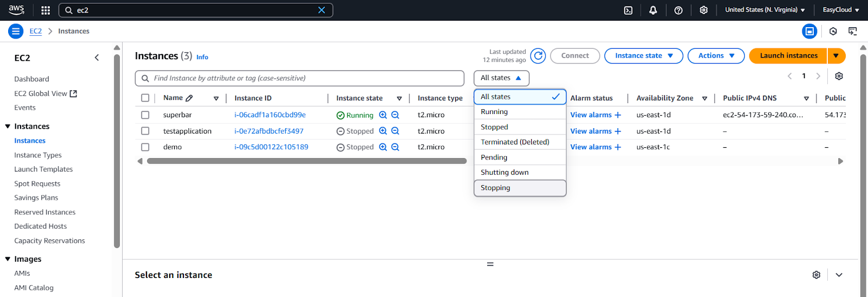The height and width of the screenshot is (297, 868).
Task: Choose Terminated (Deleted) state option
Action: tap(520, 142)
